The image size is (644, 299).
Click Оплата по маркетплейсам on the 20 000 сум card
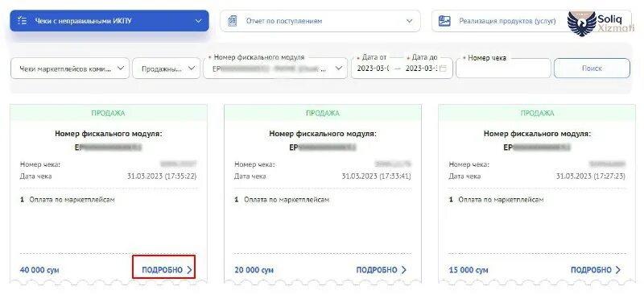click(287, 200)
